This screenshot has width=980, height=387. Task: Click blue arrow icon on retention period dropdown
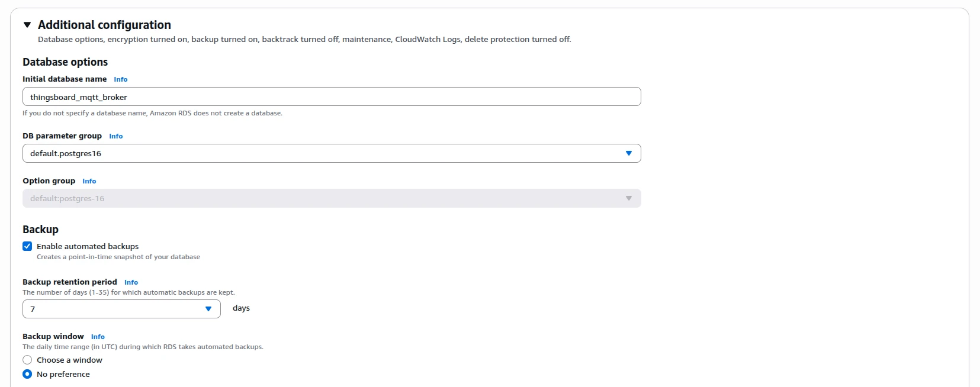click(x=208, y=309)
